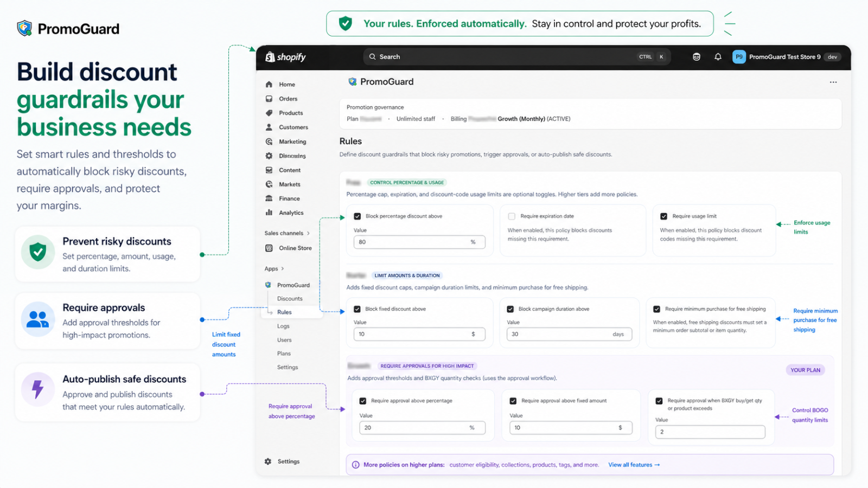Click the Auto-publish lightning bolt icon
This screenshot has width=868, height=488.
pos(38,389)
